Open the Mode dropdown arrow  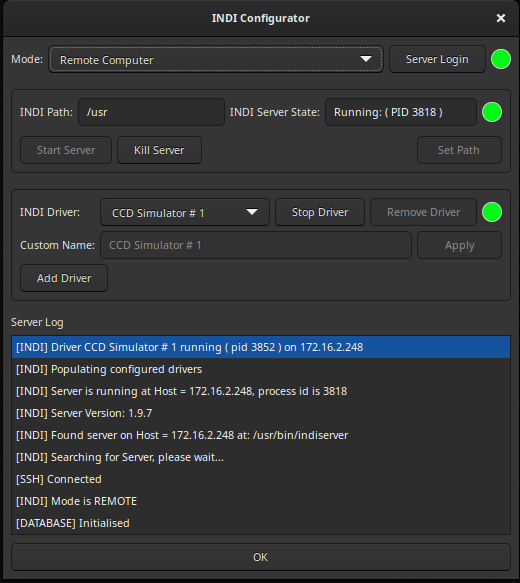(366, 59)
